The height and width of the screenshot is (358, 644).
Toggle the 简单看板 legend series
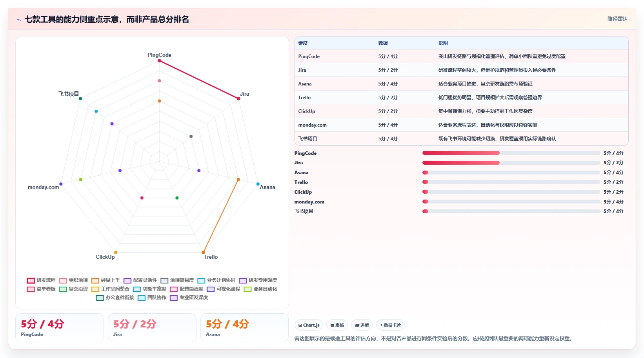[41, 289]
